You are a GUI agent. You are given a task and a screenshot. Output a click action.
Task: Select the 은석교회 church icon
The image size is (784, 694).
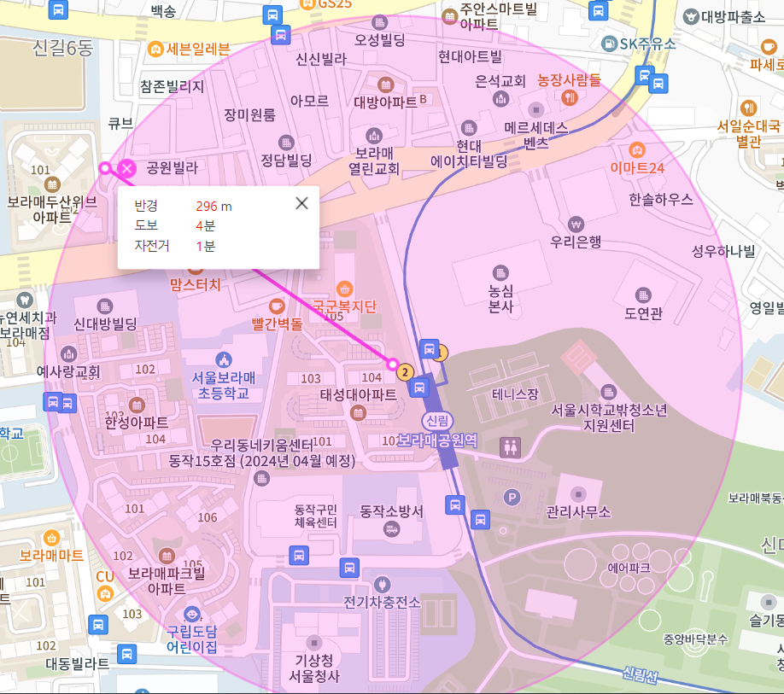click(500, 99)
